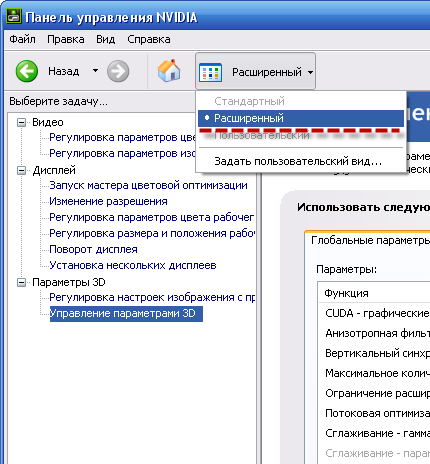Open Регулировка параметров цвета рабочего стола
Image resolution: width=430 pixels, height=464 pixels.
click(x=152, y=217)
